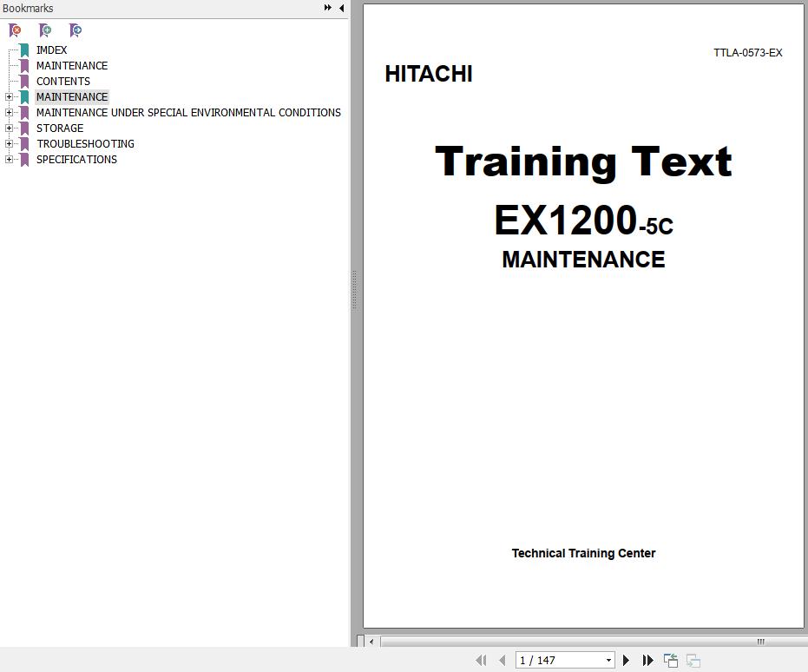Open the TROUBLESHOOTING bookmark

tap(85, 144)
